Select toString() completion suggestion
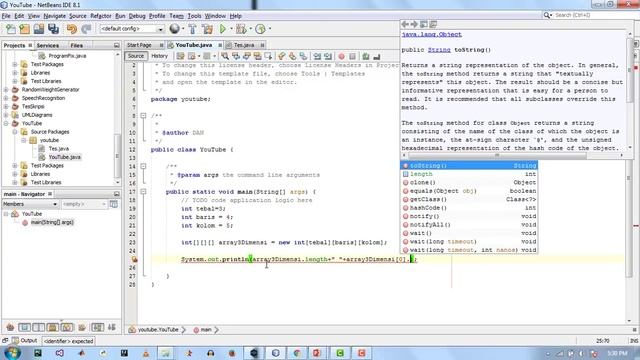The height and width of the screenshot is (360, 640). 469,166
